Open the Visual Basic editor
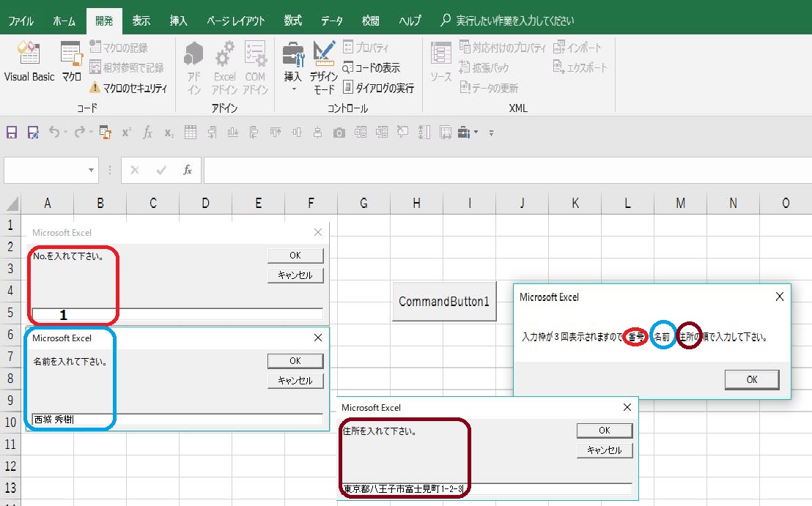This screenshot has height=506, width=812. pos(29,62)
